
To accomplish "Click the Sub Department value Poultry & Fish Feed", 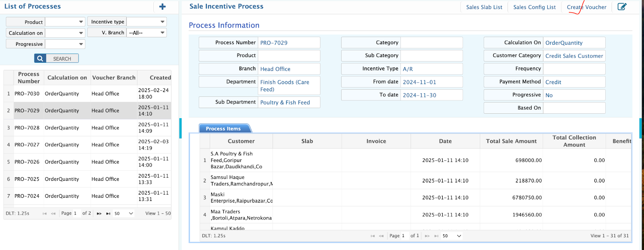I will coord(285,102).
